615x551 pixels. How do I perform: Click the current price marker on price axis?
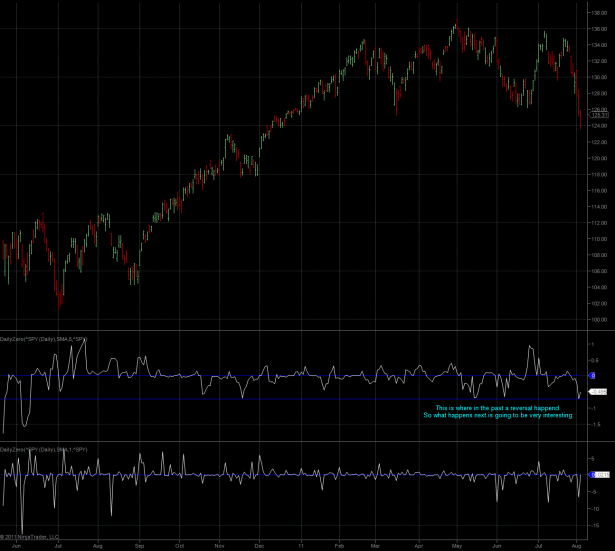coord(600,117)
